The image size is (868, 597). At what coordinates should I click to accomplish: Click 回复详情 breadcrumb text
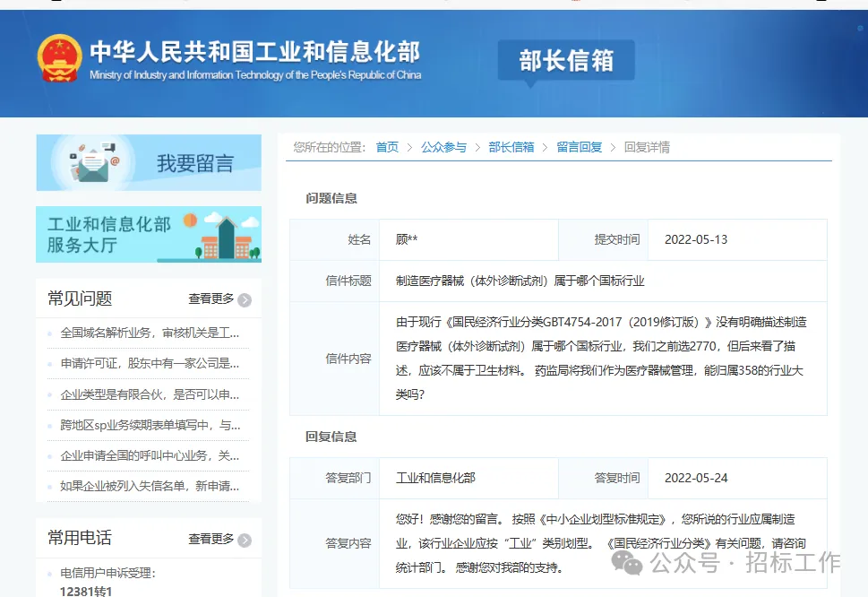tap(647, 147)
